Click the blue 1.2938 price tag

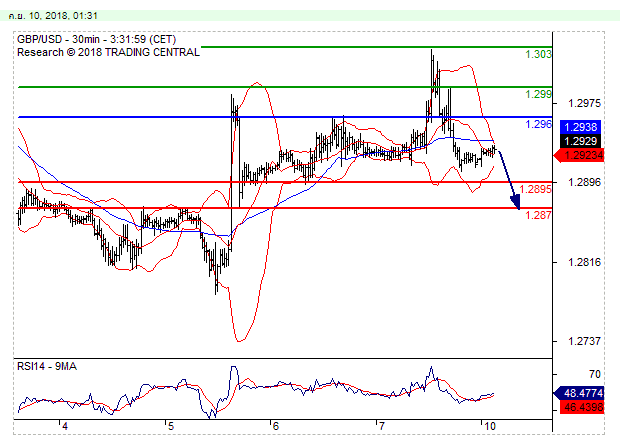point(580,127)
